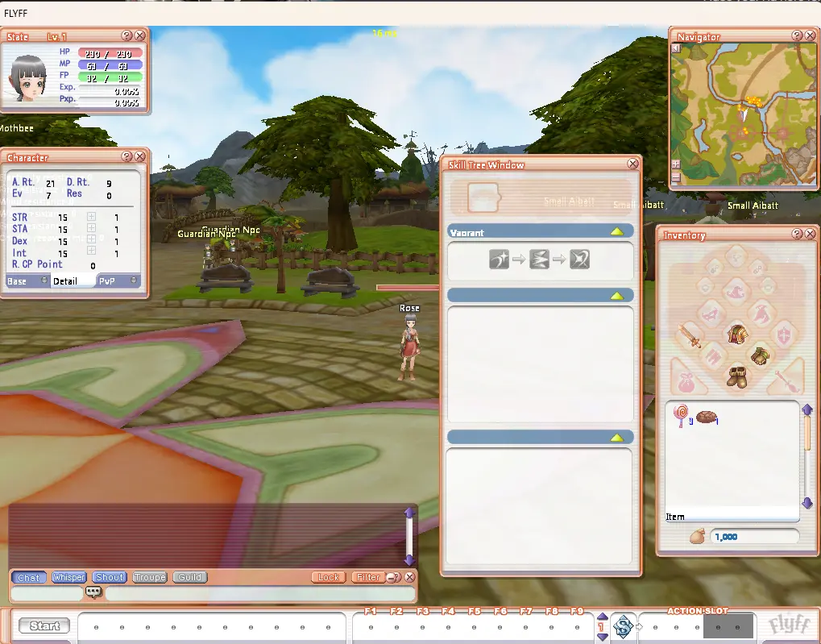Image resolution: width=821 pixels, height=644 pixels.
Task: Zoom in the Navigator map with plus
Action: [676, 164]
